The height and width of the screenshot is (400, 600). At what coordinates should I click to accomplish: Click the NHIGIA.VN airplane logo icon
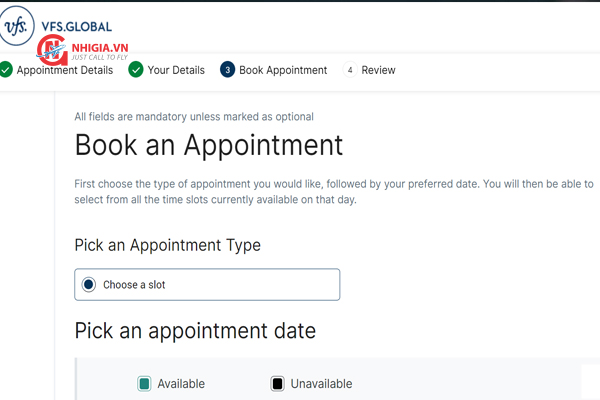click(x=50, y=52)
